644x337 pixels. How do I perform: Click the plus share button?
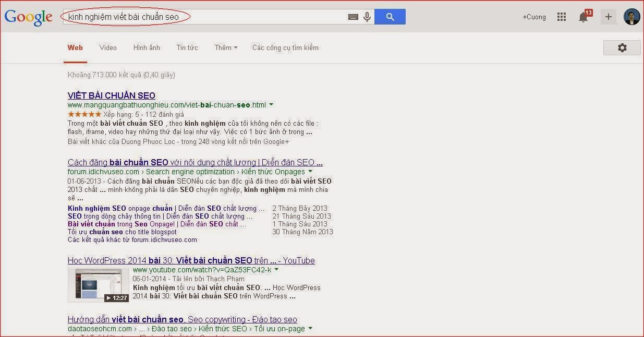coord(608,17)
